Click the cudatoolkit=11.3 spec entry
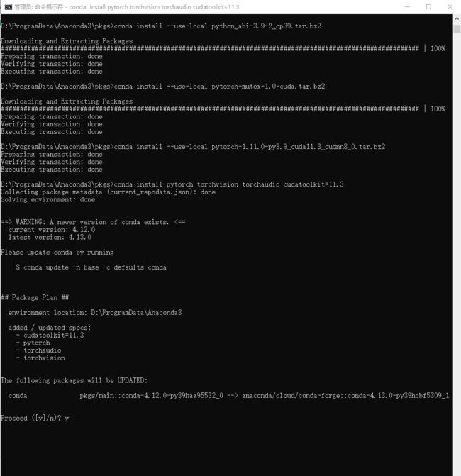 pos(53,335)
